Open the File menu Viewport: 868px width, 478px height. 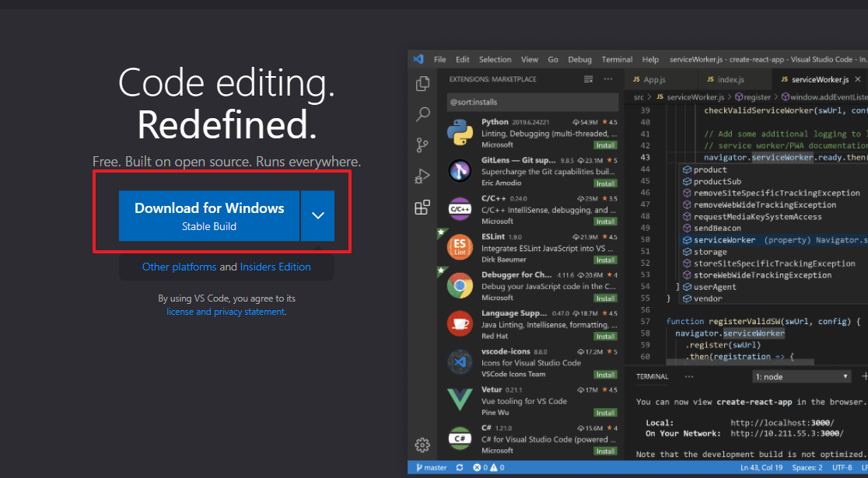(x=440, y=59)
